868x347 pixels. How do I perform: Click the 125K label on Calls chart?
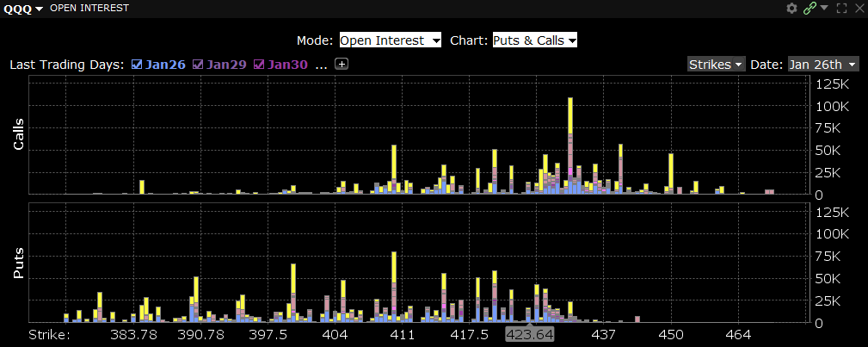tap(832, 84)
